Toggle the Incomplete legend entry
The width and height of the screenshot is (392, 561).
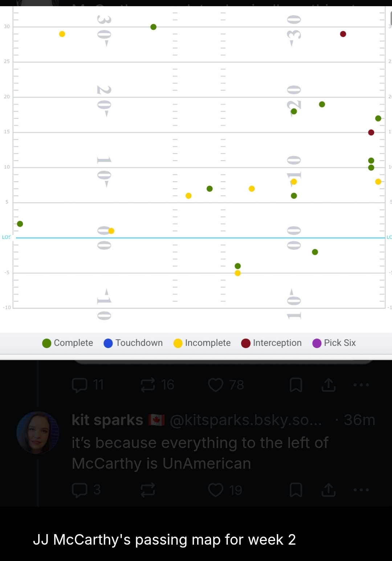(x=202, y=343)
